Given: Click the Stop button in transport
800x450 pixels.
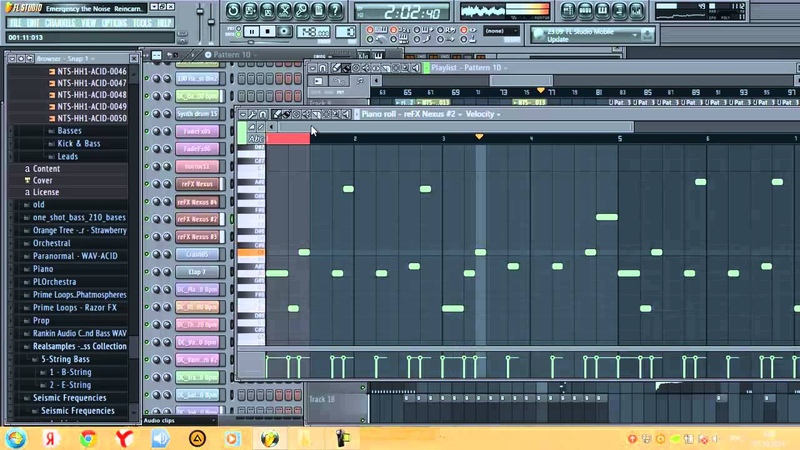Looking at the screenshot, I should [x=269, y=32].
